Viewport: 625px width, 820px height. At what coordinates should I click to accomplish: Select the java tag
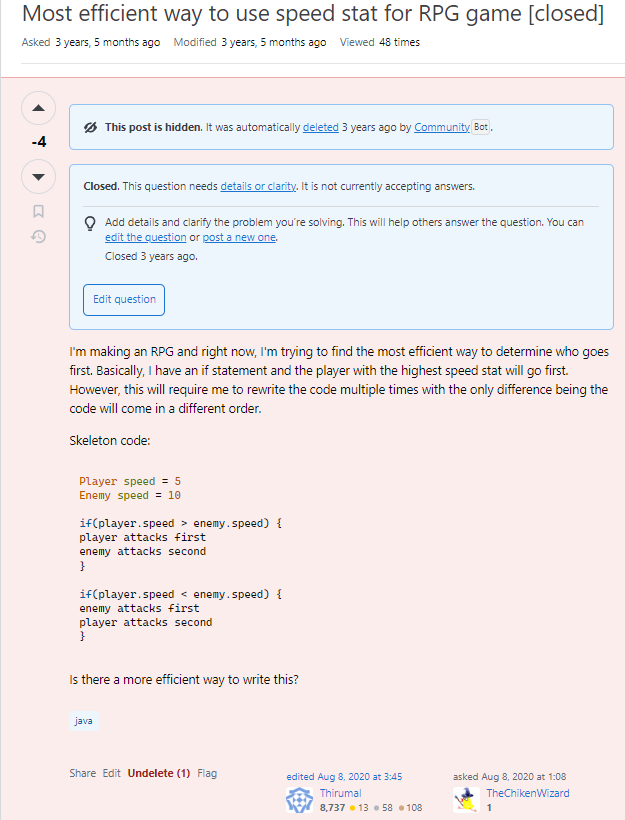click(83, 720)
